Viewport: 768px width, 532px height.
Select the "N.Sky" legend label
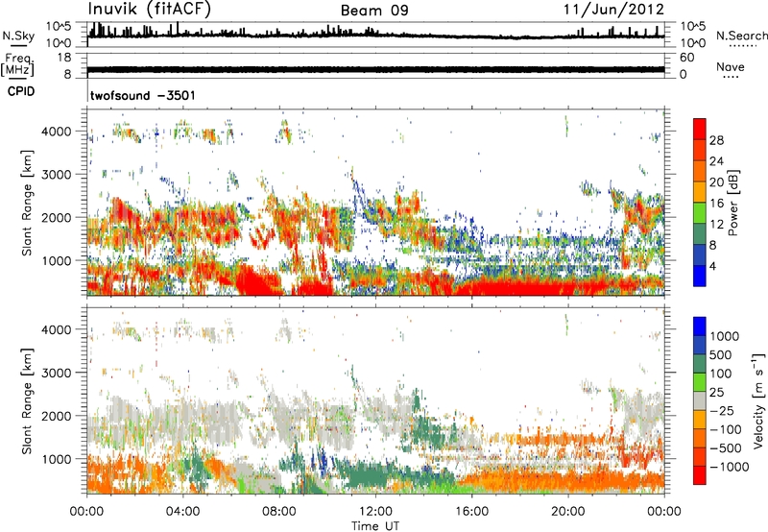(18, 36)
